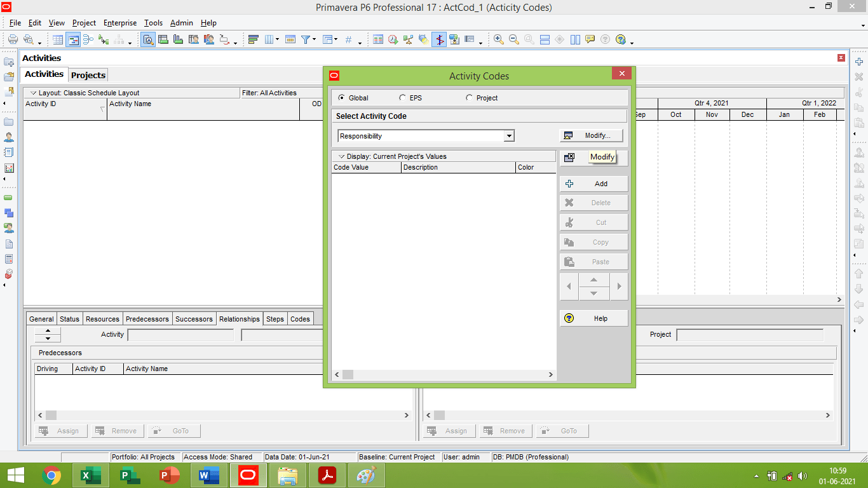Image resolution: width=868 pixels, height=488 pixels.
Task: Click the Activity ID column header
Action: click(x=65, y=109)
